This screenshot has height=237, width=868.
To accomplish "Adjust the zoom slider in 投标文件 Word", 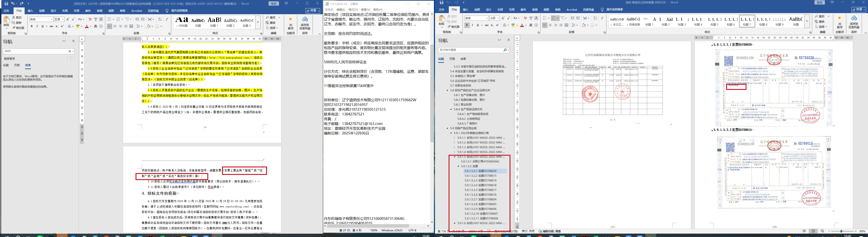I will (841, 231).
